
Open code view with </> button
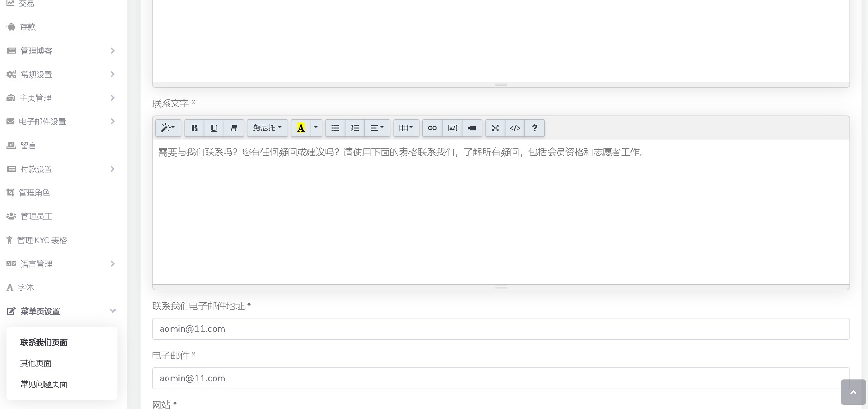point(515,128)
